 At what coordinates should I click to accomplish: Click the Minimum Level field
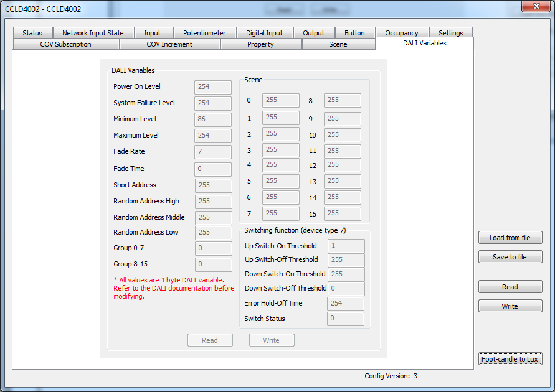[x=213, y=119]
